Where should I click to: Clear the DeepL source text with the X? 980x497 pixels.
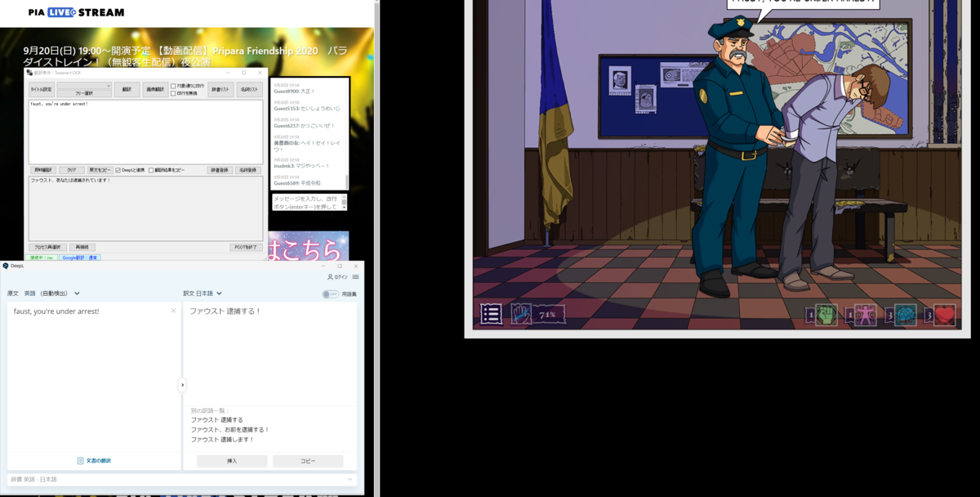(x=173, y=311)
